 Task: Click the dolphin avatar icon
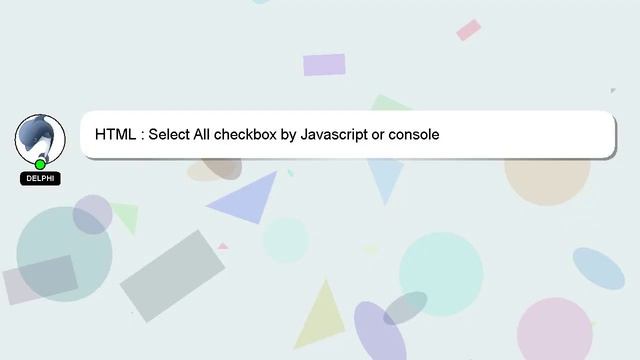coord(40,139)
